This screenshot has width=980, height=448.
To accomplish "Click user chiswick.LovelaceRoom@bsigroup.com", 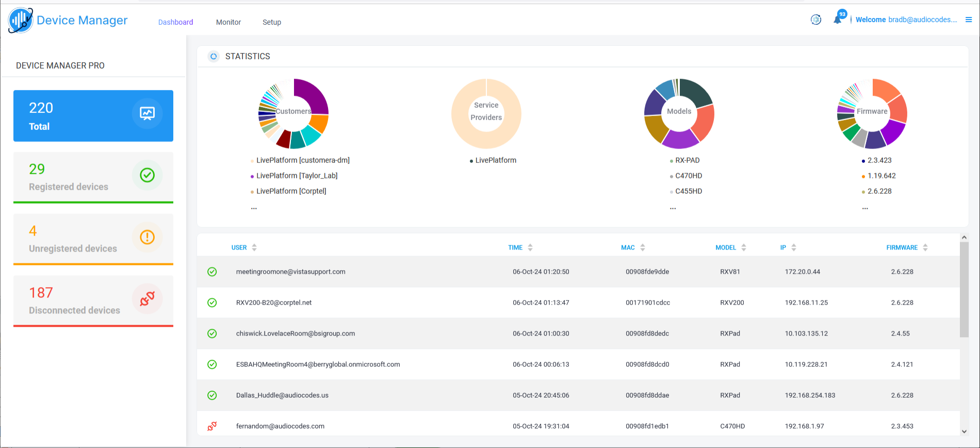I will [x=296, y=334].
